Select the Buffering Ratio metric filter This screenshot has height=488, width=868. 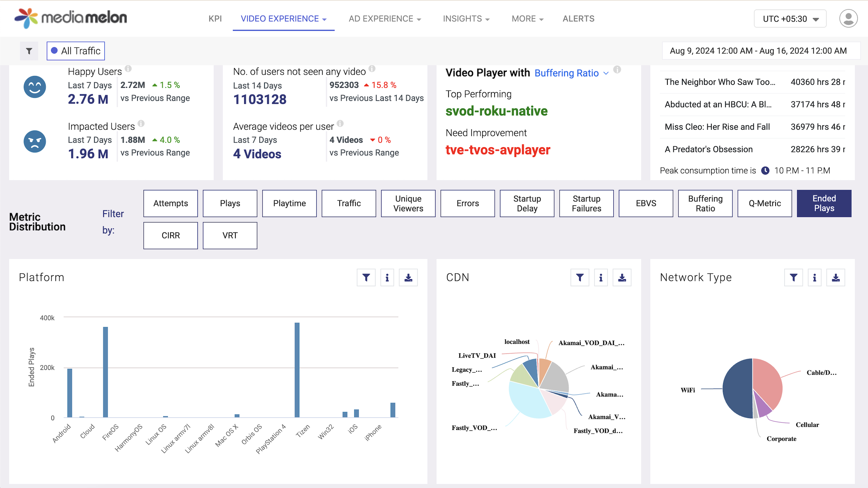(x=705, y=203)
